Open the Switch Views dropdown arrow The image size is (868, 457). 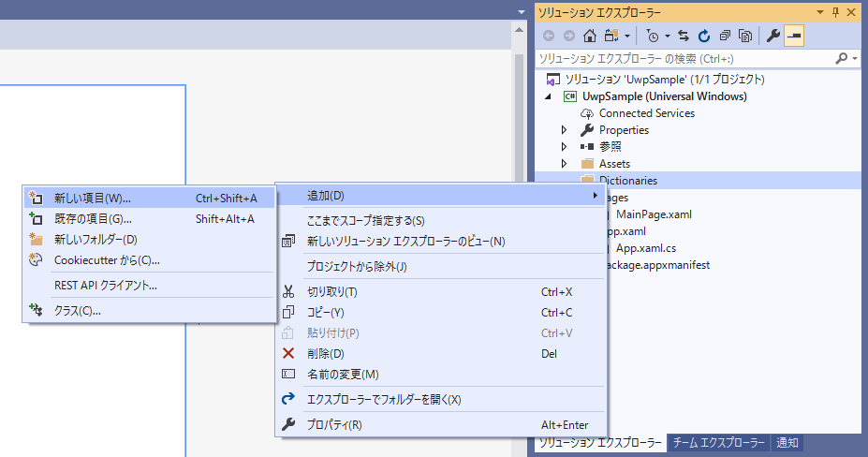(627, 36)
